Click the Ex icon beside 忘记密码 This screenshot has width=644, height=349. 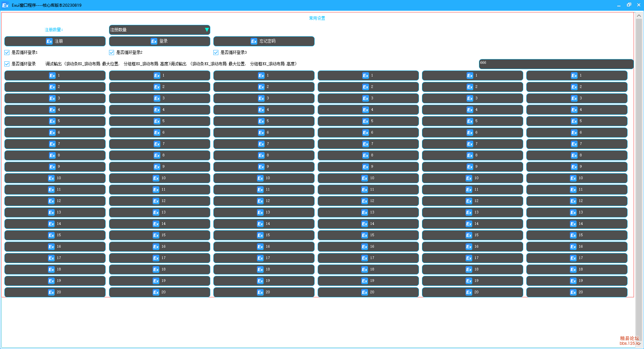pos(254,41)
